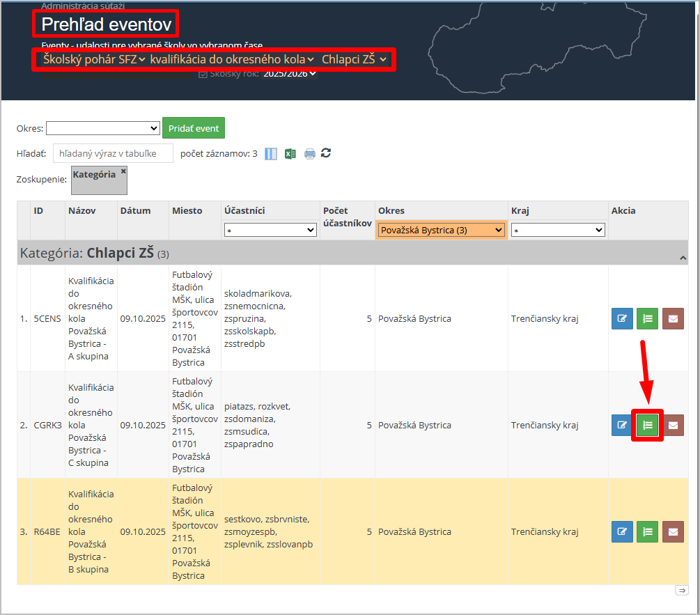Click the Pridať event button
The height and width of the screenshot is (615, 700).
click(194, 128)
